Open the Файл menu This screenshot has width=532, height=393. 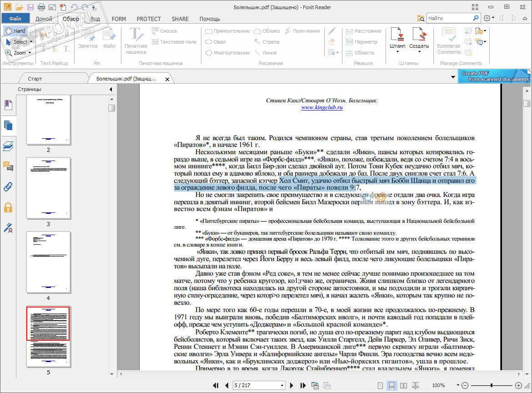point(15,19)
